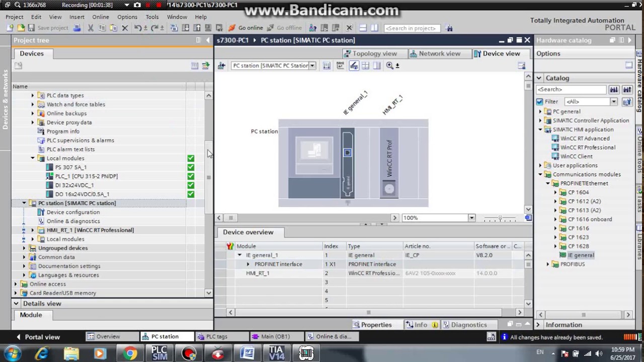Click the Undo arrow icon
The image size is (644, 362).
[137, 28]
